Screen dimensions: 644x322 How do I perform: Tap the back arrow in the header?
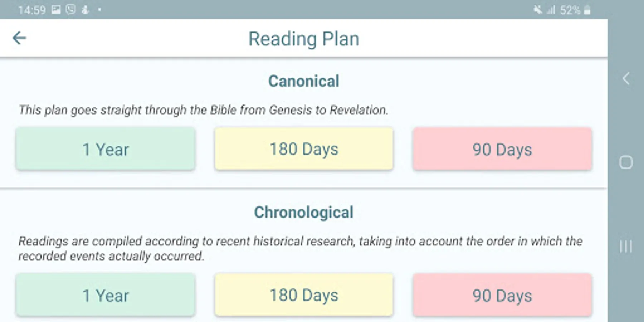click(x=19, y=38)
